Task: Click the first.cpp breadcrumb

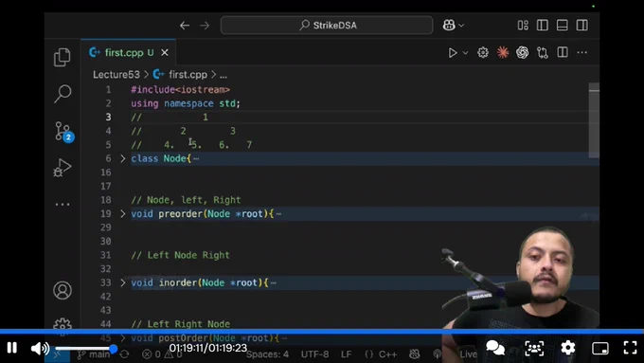Action: pos(188,75)
